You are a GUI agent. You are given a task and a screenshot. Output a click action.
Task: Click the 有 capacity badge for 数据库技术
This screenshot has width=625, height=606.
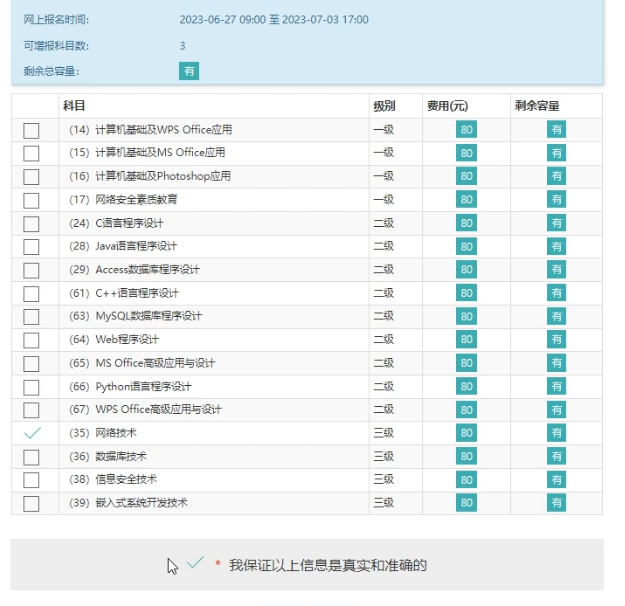click(556, 456)
